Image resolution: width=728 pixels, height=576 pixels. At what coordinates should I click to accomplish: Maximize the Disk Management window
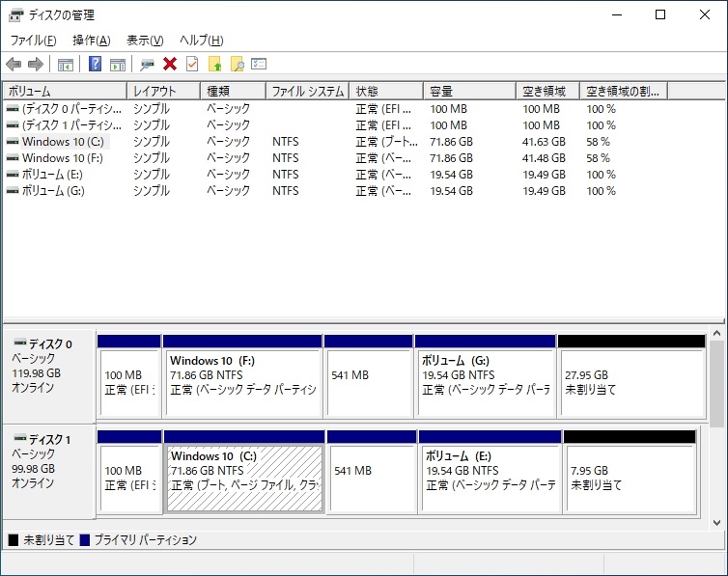[660, 14]
